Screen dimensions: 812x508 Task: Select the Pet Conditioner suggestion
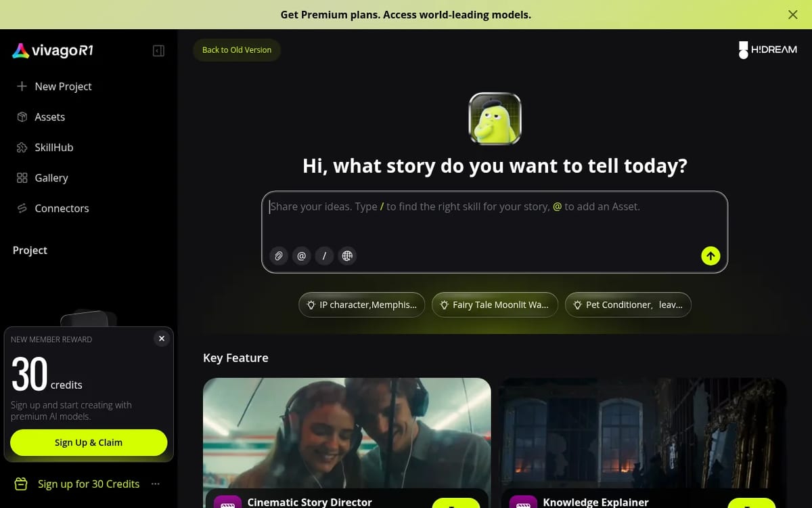click(629, 305)
